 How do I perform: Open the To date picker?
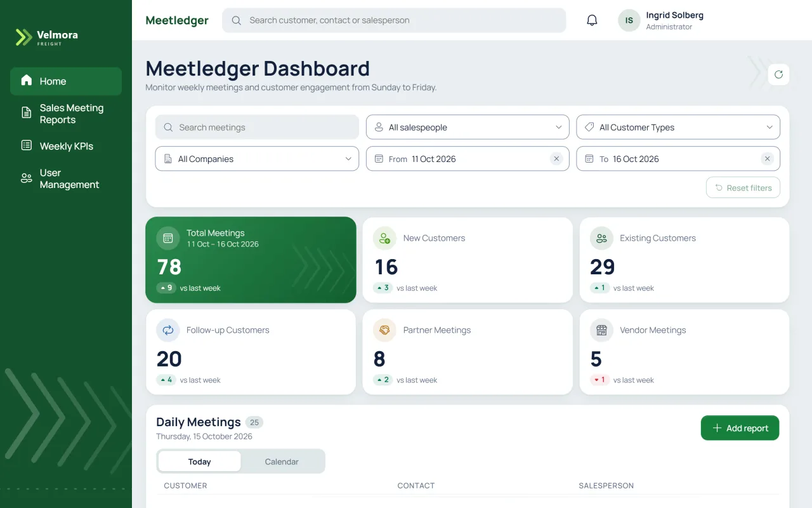click(x=678, y=159)
